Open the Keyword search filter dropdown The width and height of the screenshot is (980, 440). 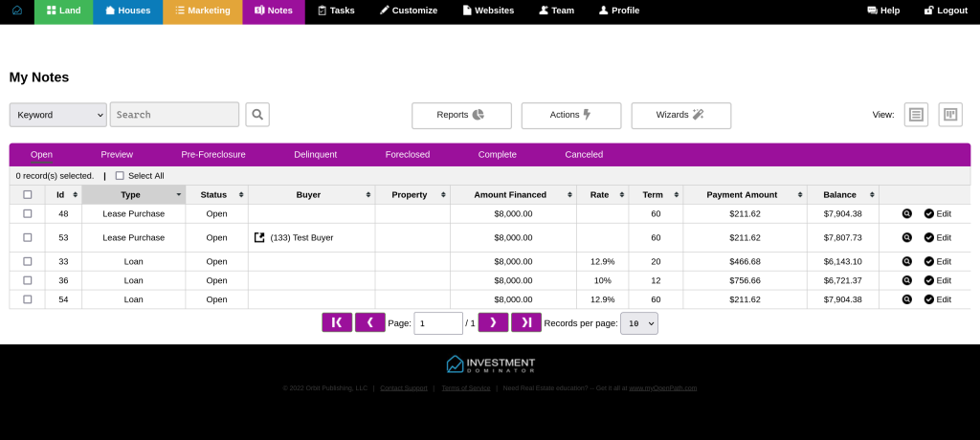click(57, 115)
